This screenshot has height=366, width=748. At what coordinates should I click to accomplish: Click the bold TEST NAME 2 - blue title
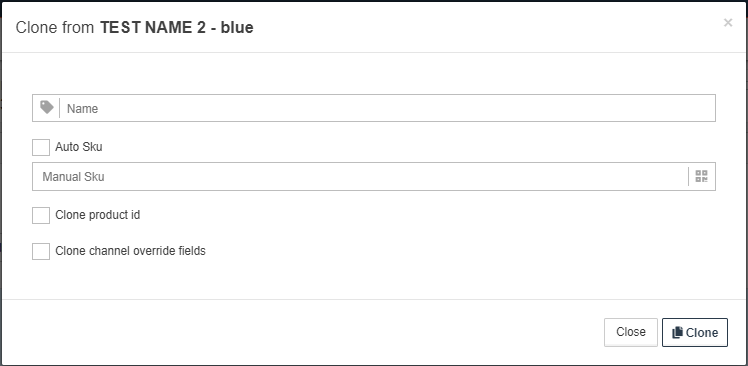(x=177, y=28)
